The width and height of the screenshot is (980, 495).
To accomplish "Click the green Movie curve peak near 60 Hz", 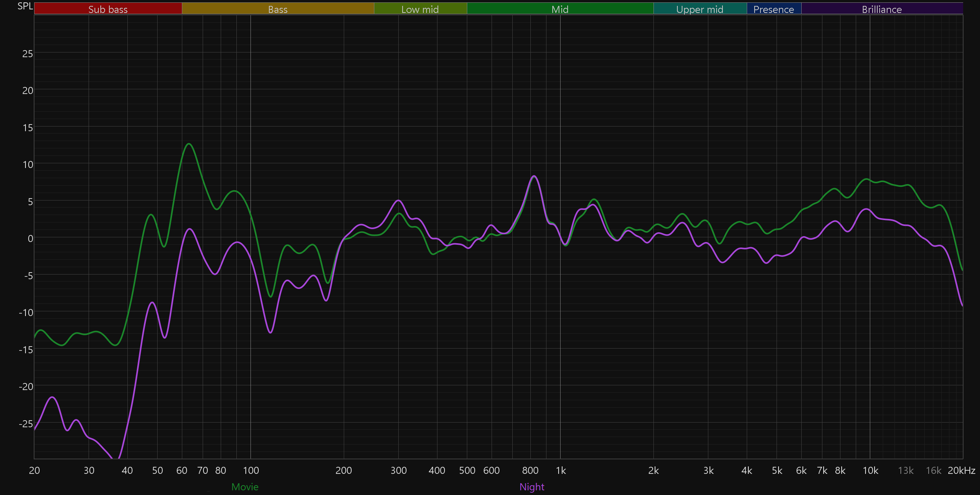I will (x=189, y=144).
